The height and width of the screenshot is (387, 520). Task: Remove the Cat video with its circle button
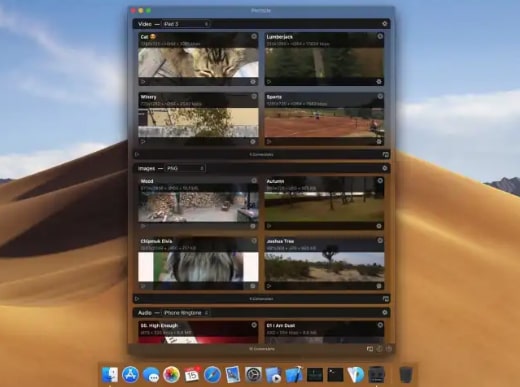coord(254,36)
